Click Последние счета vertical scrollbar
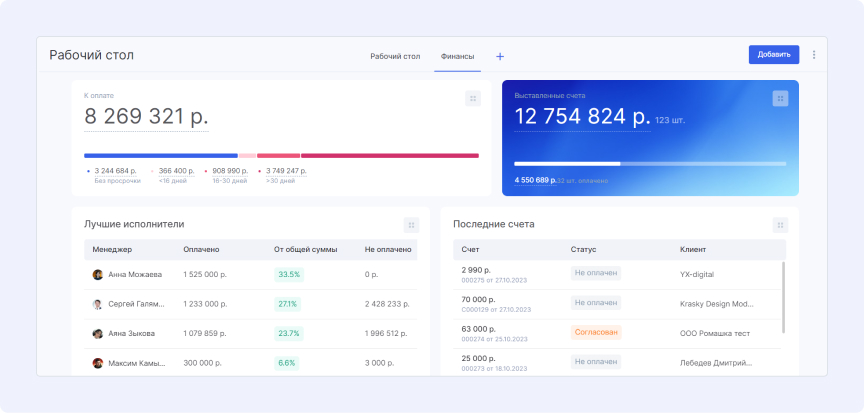 pyautogui.click(x=784, y=297)
